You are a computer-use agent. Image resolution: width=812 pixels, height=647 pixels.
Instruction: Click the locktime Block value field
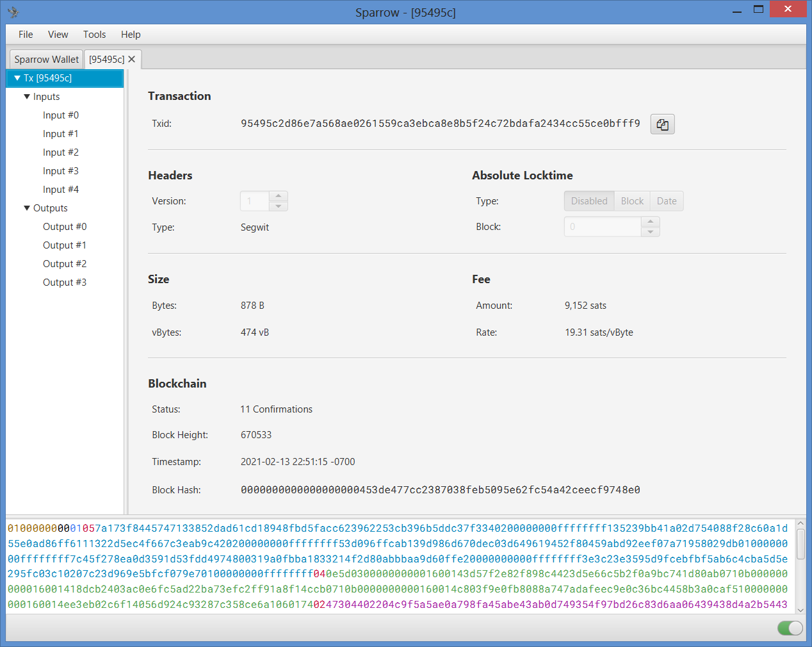coord(603,227)
